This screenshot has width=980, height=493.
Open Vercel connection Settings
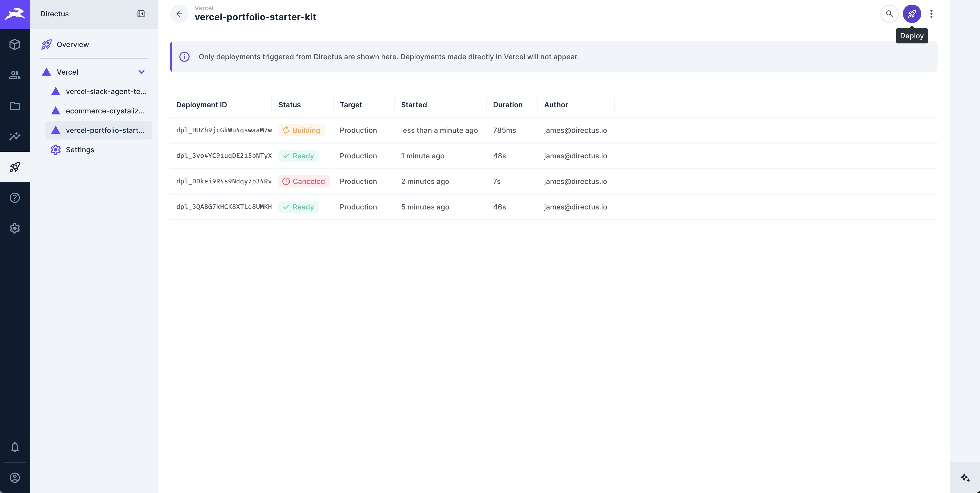(x=80, y=149)
